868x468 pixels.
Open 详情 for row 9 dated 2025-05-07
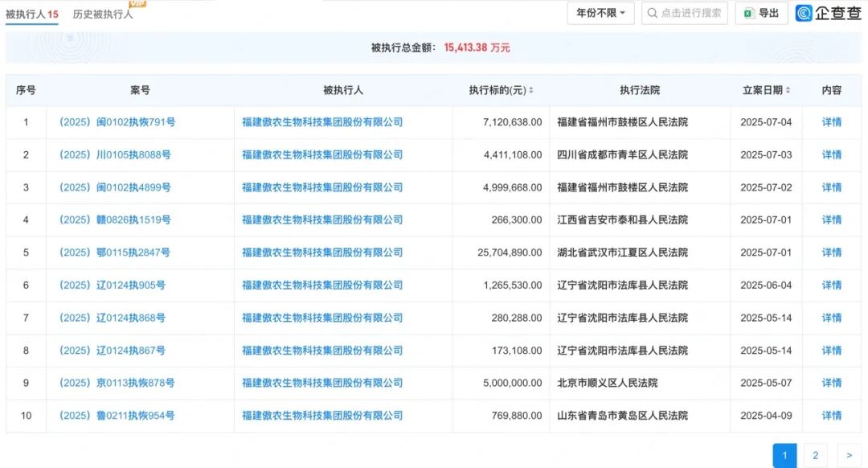pos(832,383)
